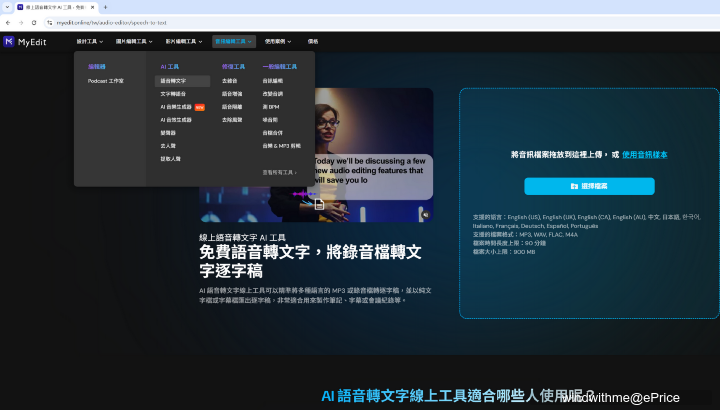Expand the 設計工具 dropdown in the navigation bar

pyautogui.click(x=89, y=42)
